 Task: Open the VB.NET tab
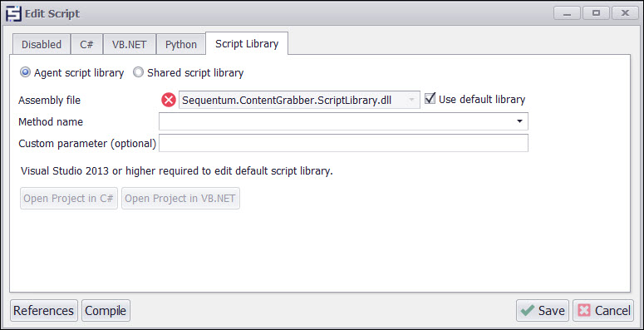[x=130, y=44]
